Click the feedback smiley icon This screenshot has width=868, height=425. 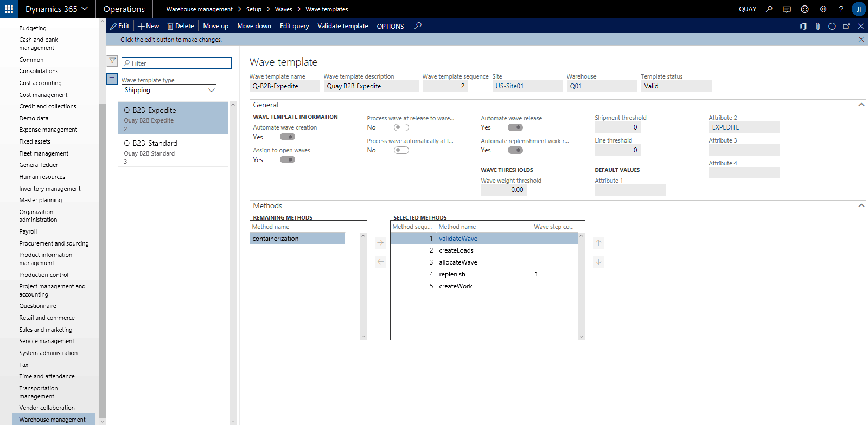point(805,9)
